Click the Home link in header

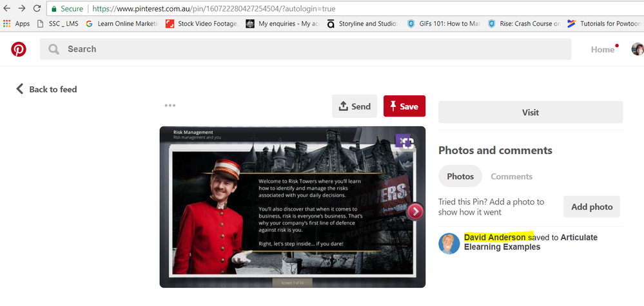pos(603,50)
